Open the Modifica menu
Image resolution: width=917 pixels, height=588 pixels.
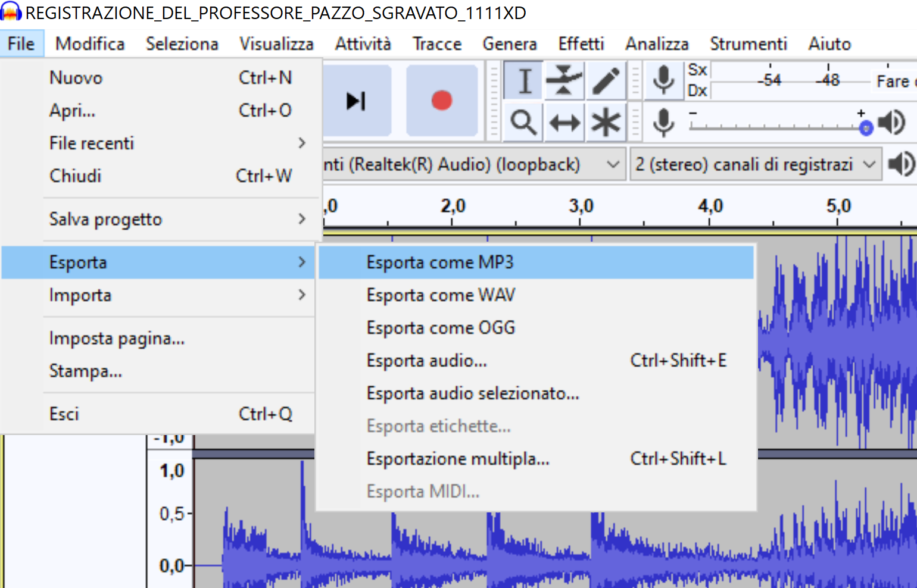pyautogui.click(x=90, y=43)
